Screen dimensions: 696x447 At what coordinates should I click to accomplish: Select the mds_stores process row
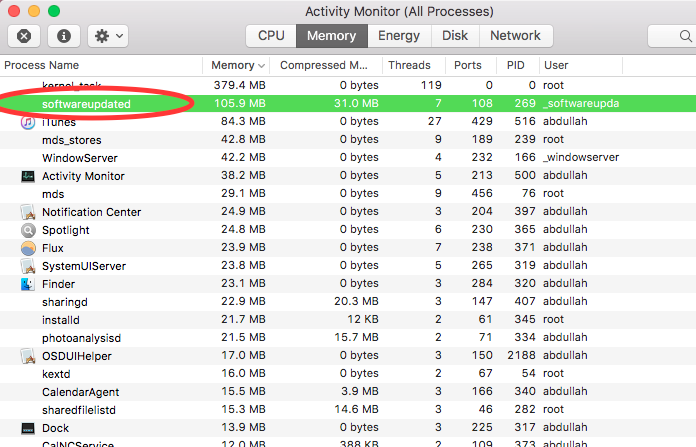[x=348, y=140]
